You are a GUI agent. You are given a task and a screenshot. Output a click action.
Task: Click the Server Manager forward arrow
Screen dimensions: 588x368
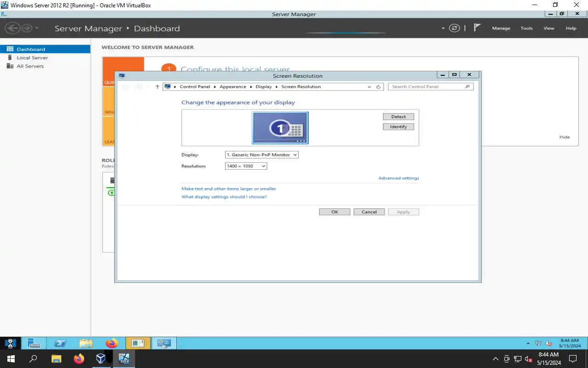(27, 28)
